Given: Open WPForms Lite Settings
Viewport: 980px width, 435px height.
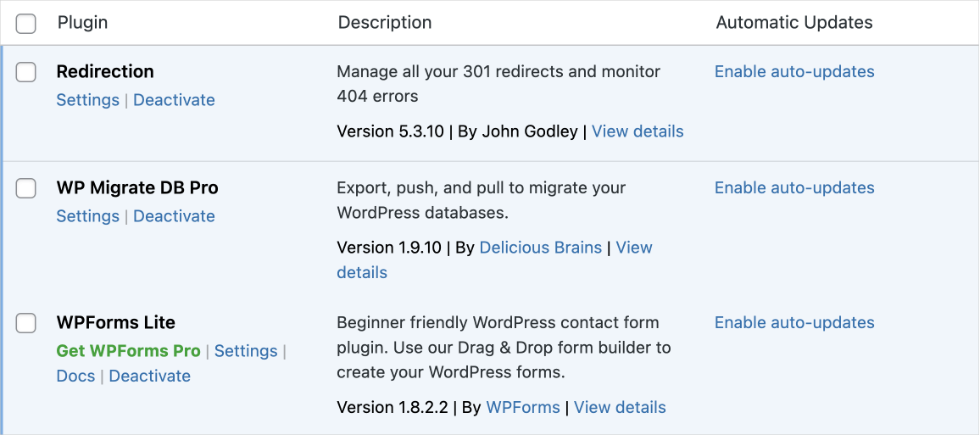Looking at the screenshot, I should coord(246,351).
